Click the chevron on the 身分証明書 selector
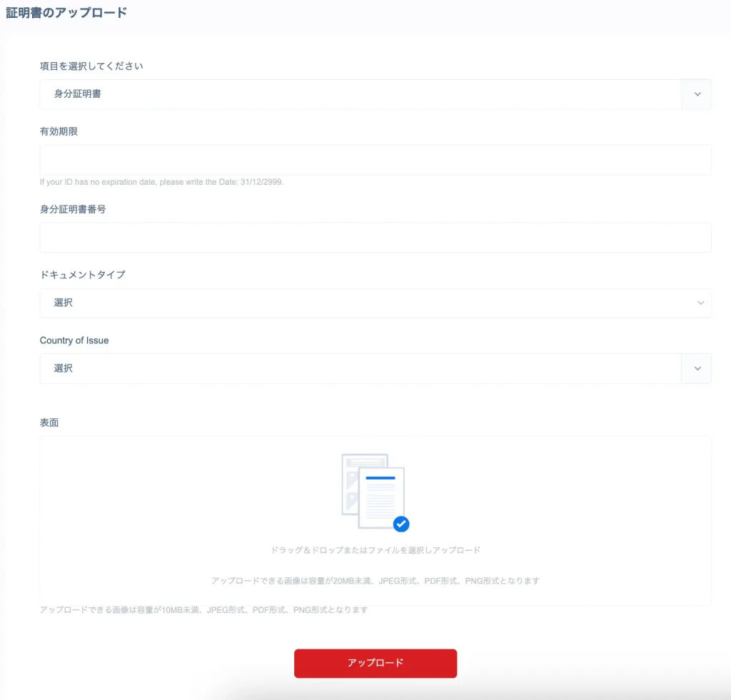 pos(696,93)
